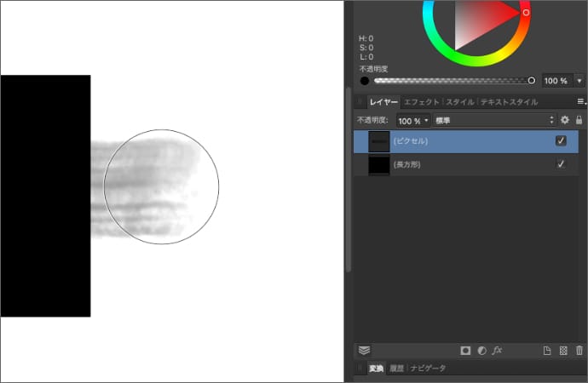The image size is (588, 383).
Task: Open color opacity dropdown arrow
Action: click(579, 81)
